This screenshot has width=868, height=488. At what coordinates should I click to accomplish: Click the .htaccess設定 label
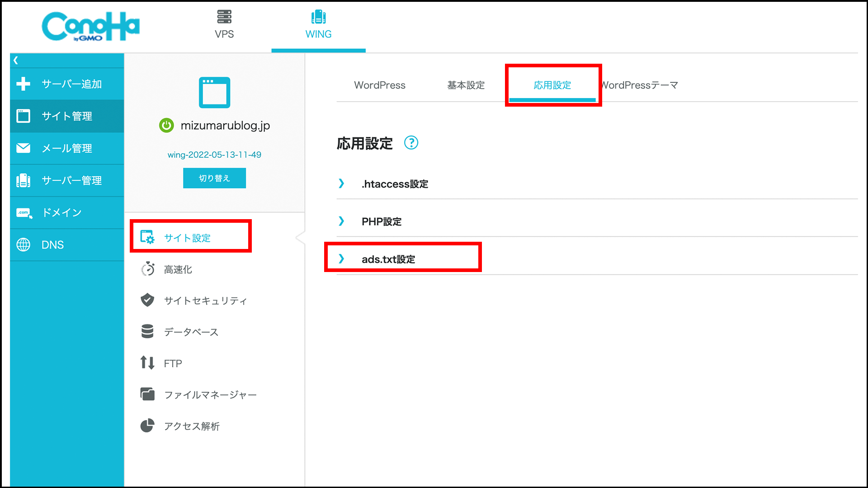coord(395,184)
